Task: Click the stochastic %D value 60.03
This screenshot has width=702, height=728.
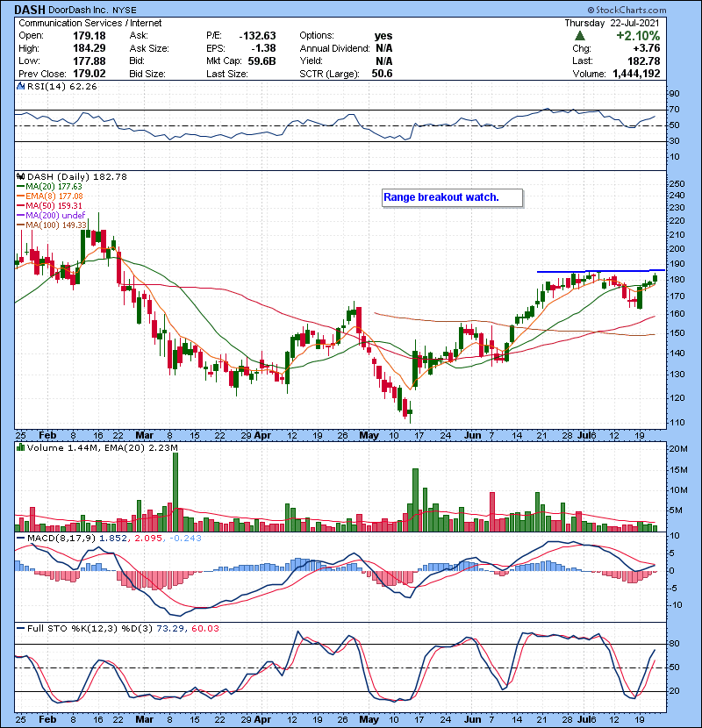Action: pos(204,629)
